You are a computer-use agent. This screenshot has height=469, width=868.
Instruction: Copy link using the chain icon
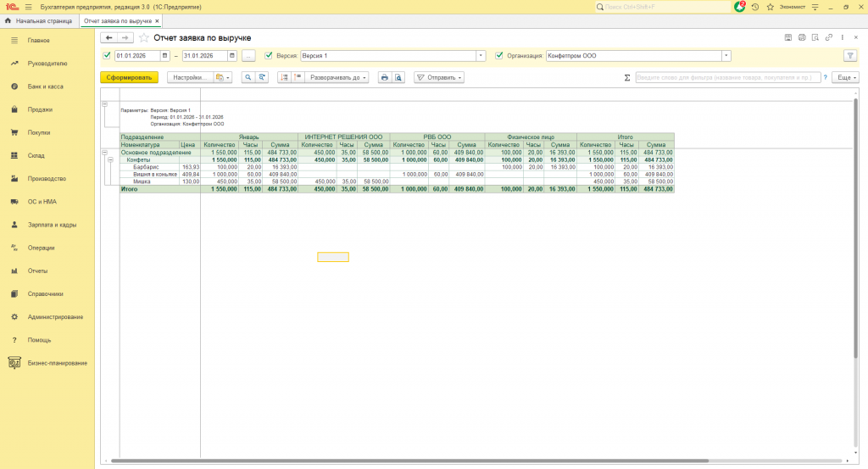tap(829, 38)
